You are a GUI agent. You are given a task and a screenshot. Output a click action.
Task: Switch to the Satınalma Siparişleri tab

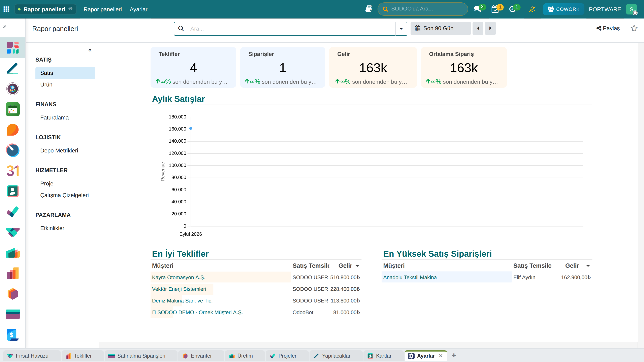141,356
